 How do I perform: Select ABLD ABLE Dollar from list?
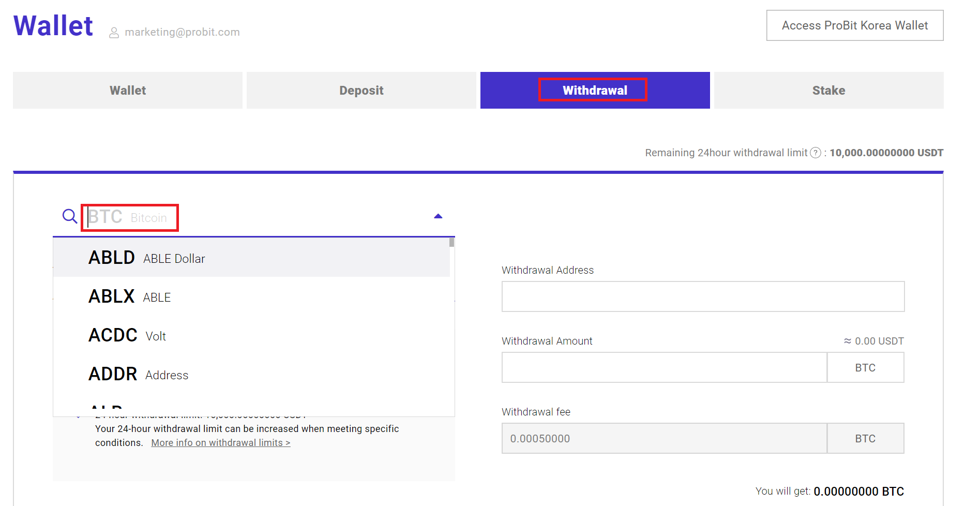pos(251,257)
